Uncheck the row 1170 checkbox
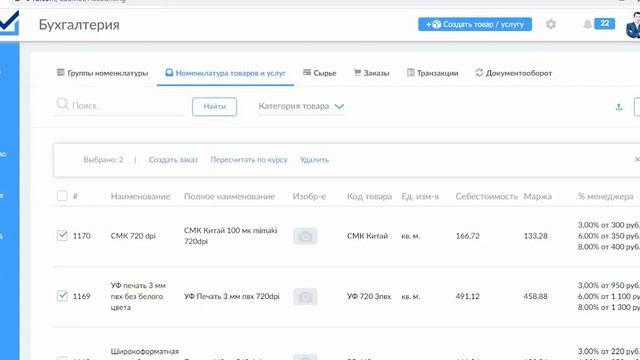The image size is (640, 360). coord(62,235)
